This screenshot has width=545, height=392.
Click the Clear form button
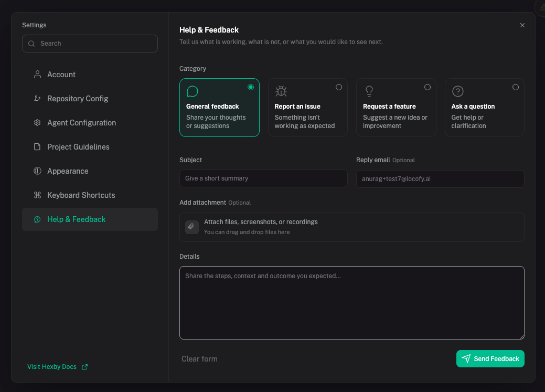pos(199,358)
